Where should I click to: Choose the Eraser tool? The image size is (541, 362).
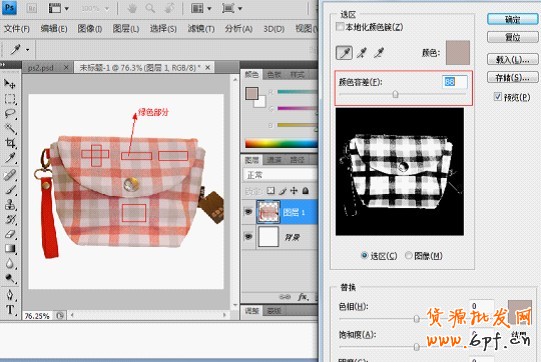10,234
